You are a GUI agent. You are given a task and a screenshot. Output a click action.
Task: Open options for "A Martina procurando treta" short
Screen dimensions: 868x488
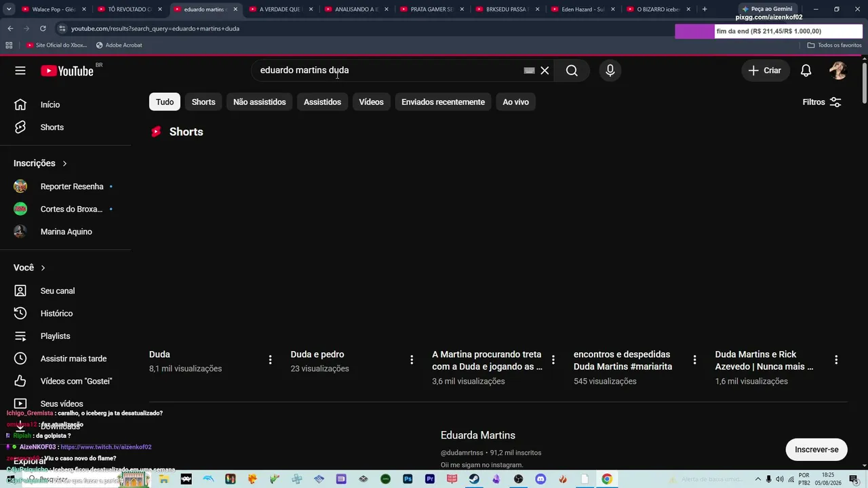click(553, 360)
